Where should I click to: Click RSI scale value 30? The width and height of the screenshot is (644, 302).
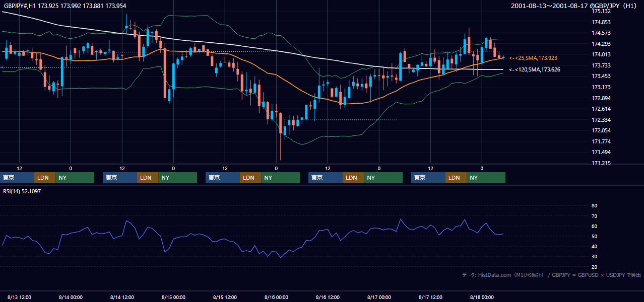(x=594, y=257)
